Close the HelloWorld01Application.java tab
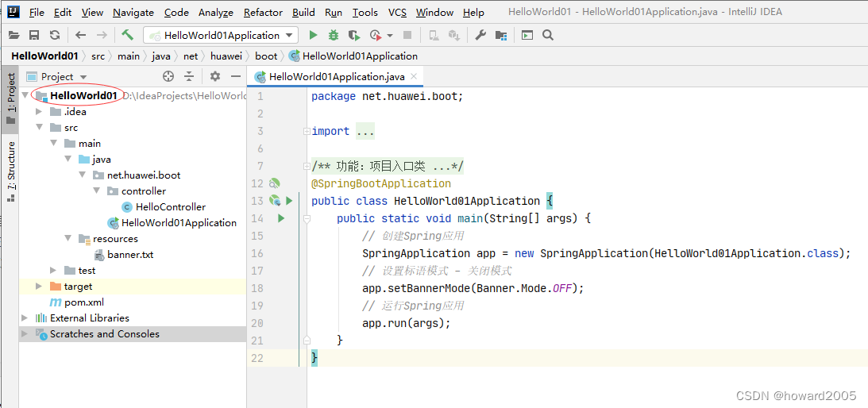868x408 pixels. [413, 76]
